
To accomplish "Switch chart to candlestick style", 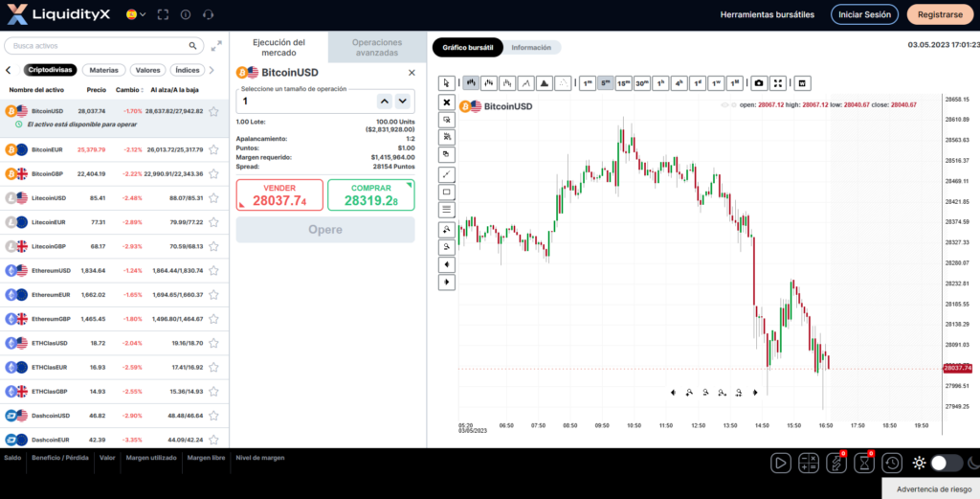I will click(x=471, y=82).
